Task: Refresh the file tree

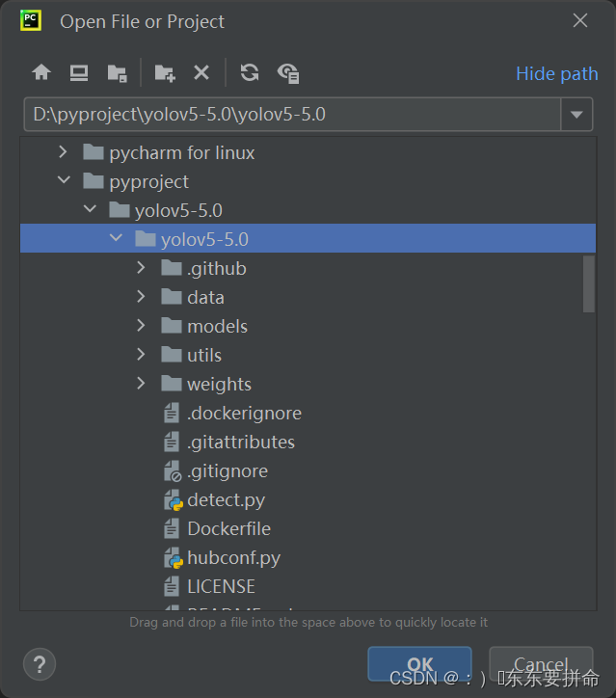Action: coord(250,72)
